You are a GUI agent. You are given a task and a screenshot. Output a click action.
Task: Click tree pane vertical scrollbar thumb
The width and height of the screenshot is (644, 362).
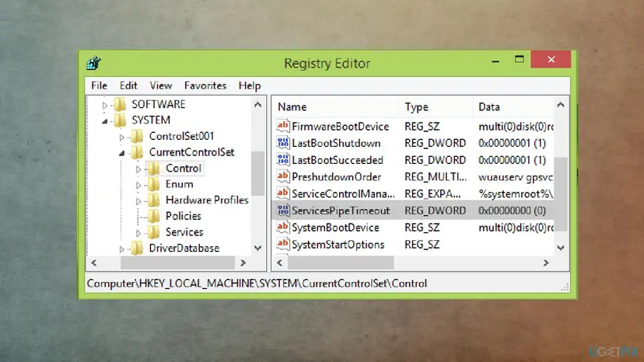coord(258,173)
